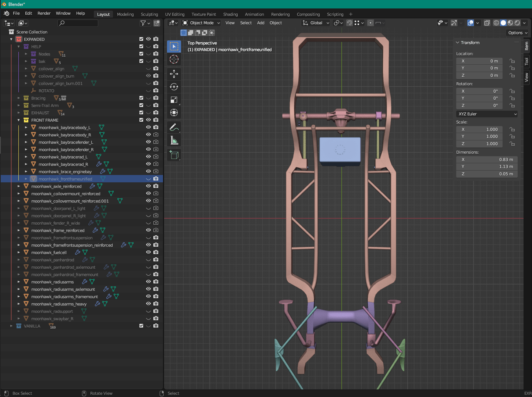Select the Rotate tool
The width and height of the screenshot is (532, 397).
(x=174, y=87)
